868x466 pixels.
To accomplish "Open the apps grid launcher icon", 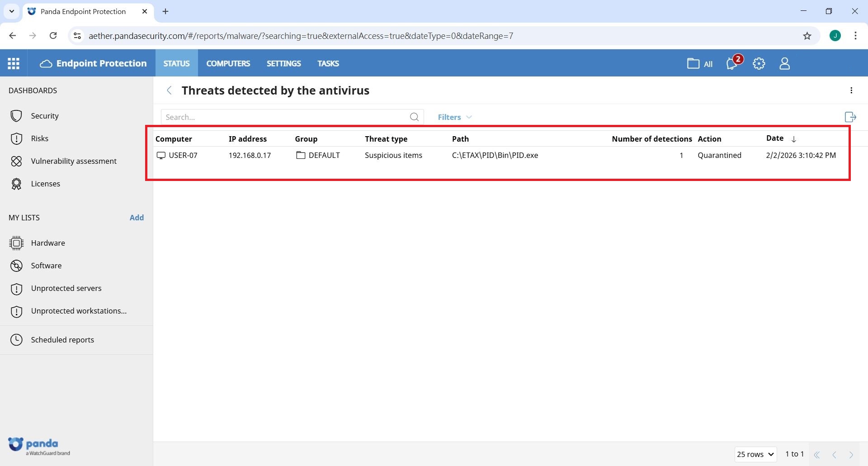I will click(14, 63).
